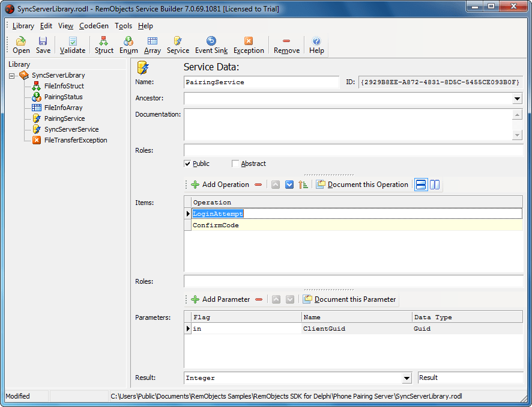The width and height of the screenshot is (532, 407).
Task: Click the 'in' flag cell
Action: click(246, 328)
